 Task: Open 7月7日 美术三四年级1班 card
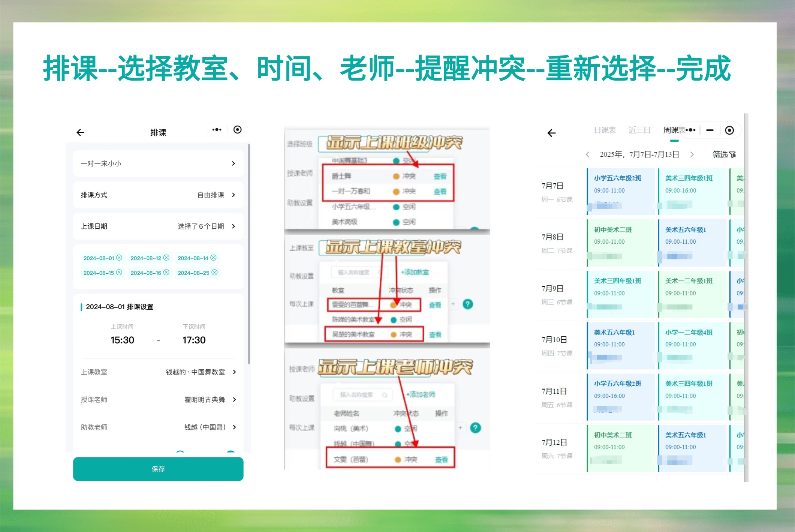pos(692,192)
